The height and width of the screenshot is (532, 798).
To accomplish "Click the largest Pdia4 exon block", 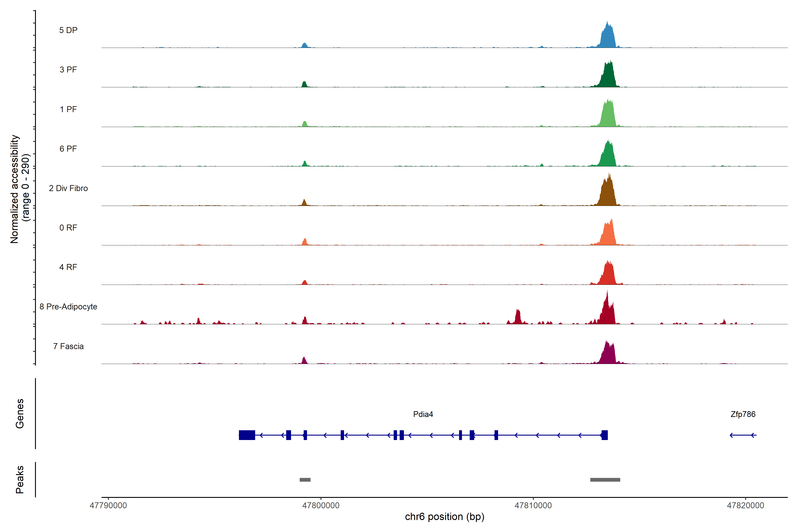I will pos(247,435).
